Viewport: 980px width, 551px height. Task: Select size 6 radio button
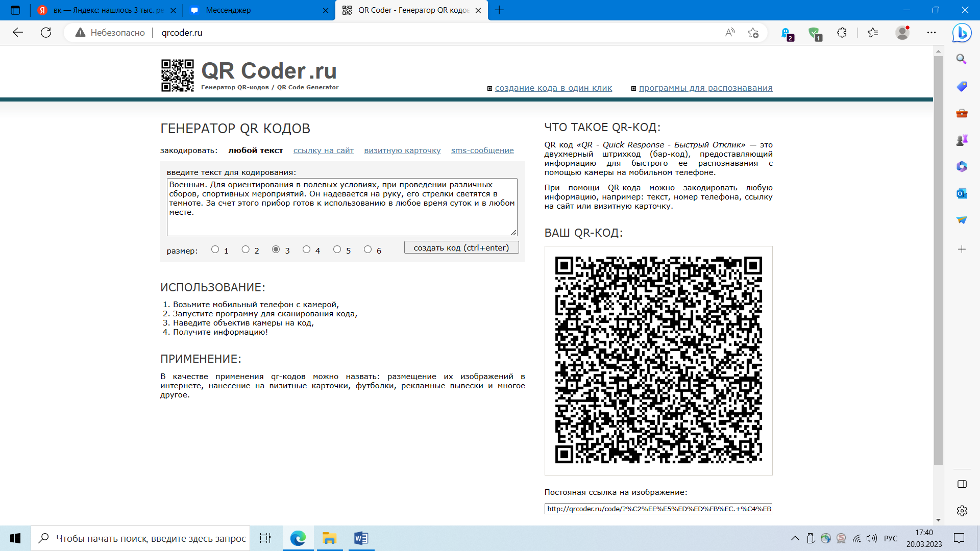368,249
